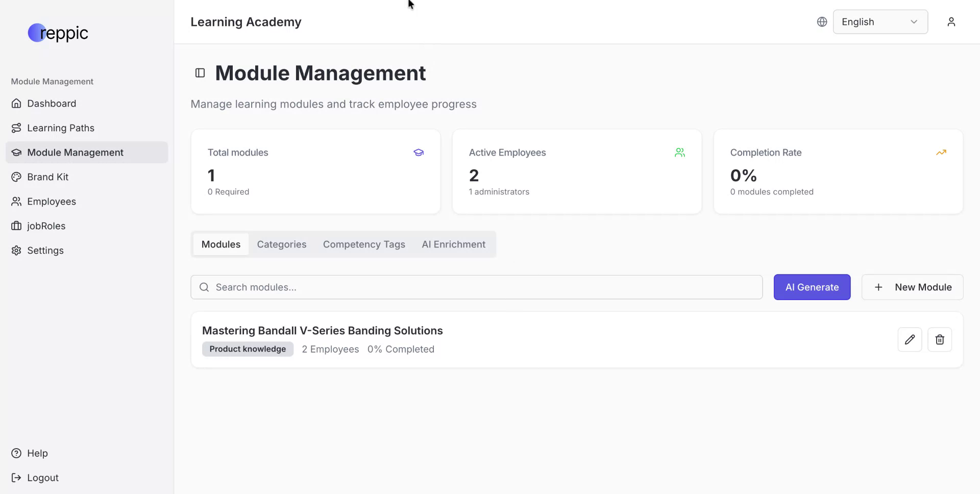Toggle the sidebar panel icon beside the title
Screen dimensions: 980x494
click(x=200, y=73)
